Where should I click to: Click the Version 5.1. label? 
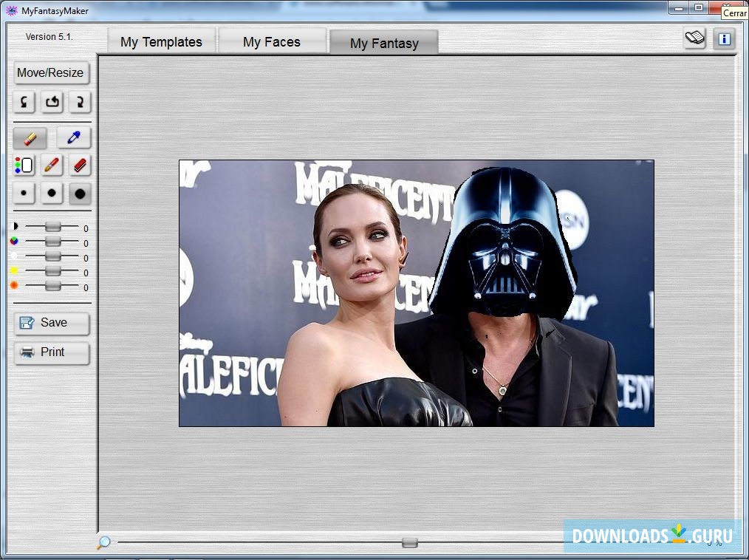tap(49, 36)
